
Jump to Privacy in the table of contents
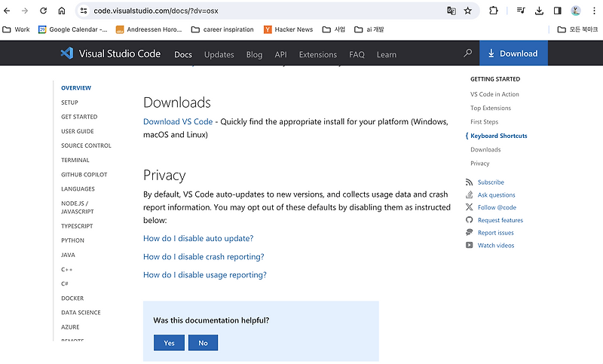[x=480, y=164]
